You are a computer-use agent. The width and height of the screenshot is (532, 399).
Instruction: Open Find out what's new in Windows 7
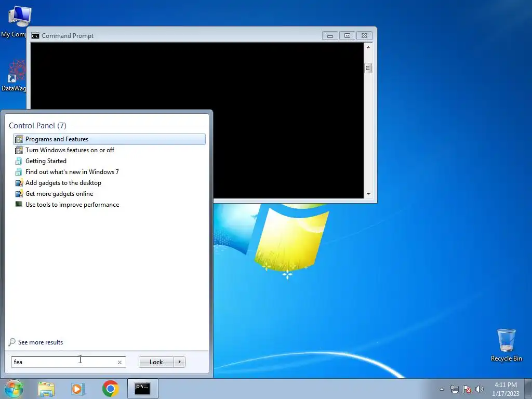(x=109, y=171)
